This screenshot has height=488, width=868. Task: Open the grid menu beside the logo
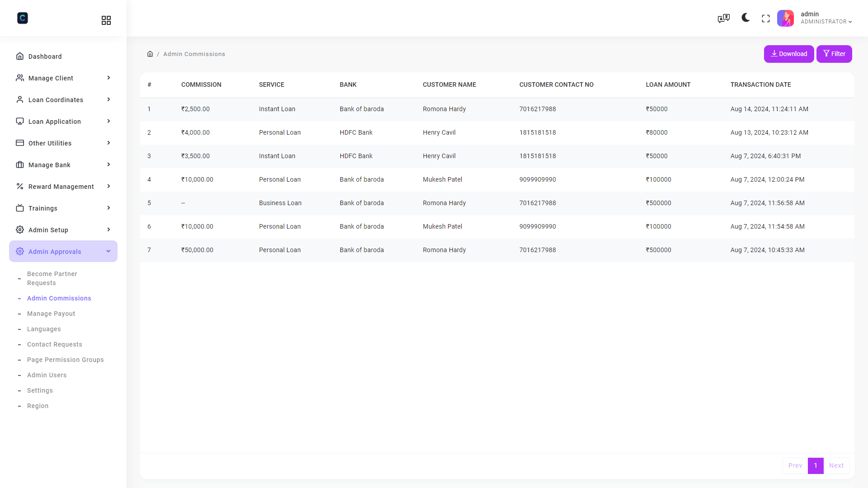pyautogui.click(x=106, y=20)
